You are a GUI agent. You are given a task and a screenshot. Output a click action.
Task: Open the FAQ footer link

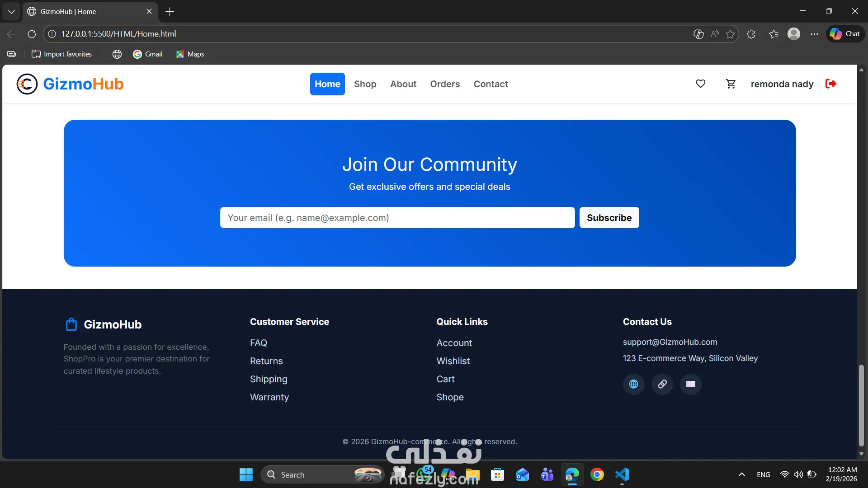pos(259,343)
